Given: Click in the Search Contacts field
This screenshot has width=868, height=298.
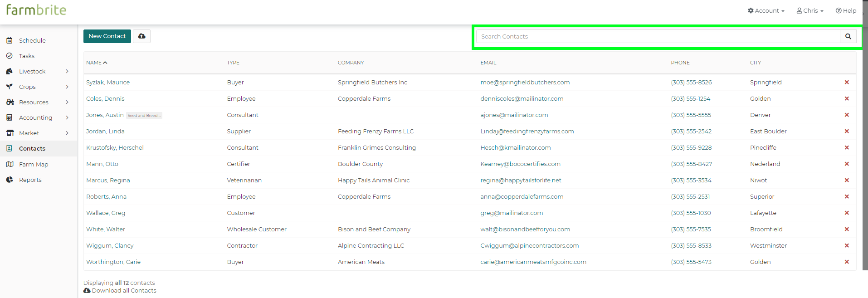Looking at the screenshot, I should pos(658,36).
